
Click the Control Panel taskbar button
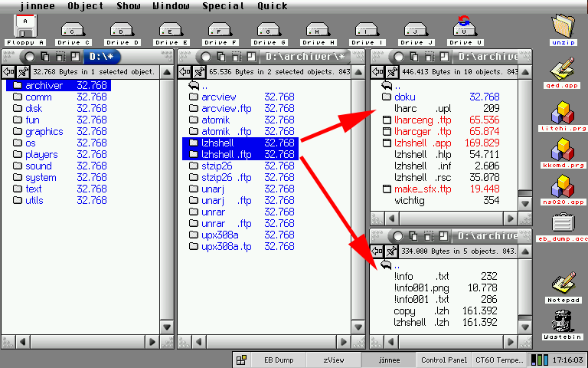[444, 360]
